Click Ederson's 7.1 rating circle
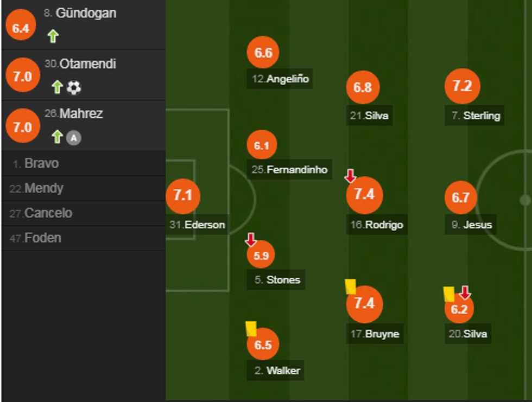 (x=183, y=195)
